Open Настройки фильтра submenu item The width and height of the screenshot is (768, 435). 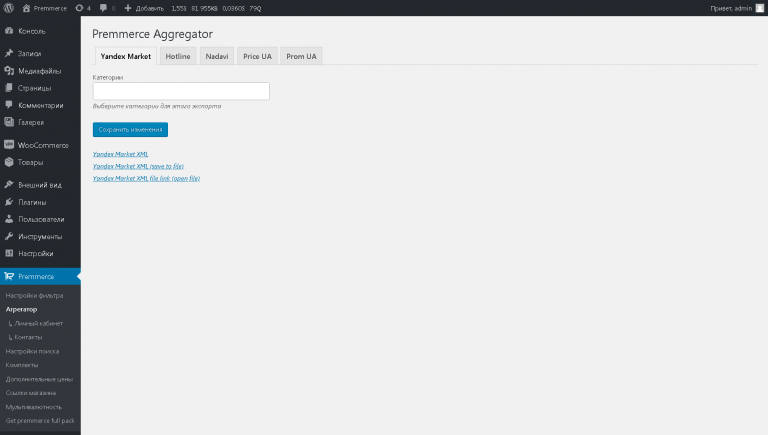[34, 295]
